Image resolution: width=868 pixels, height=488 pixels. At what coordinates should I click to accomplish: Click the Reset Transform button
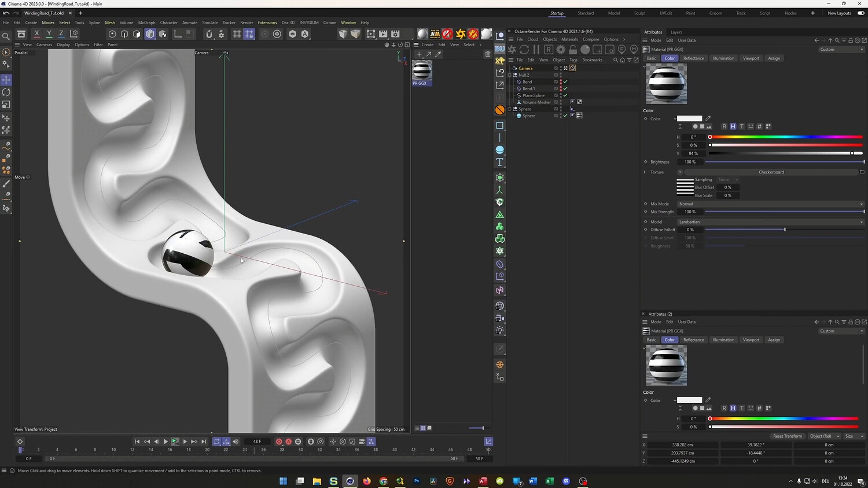click(787, 436)
